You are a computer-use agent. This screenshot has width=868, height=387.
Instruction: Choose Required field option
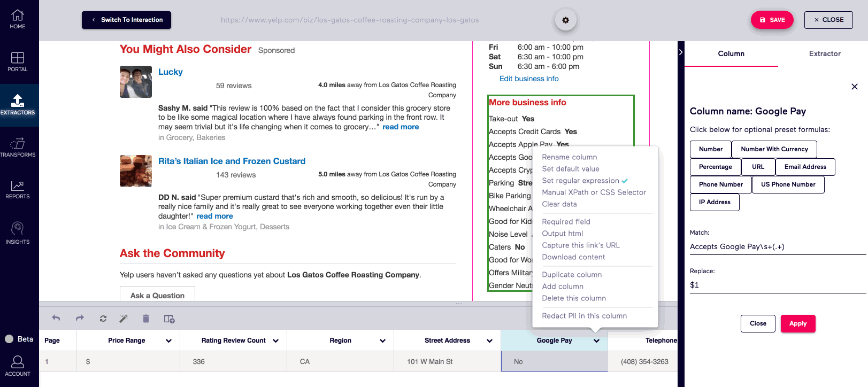tap(566, 222)
